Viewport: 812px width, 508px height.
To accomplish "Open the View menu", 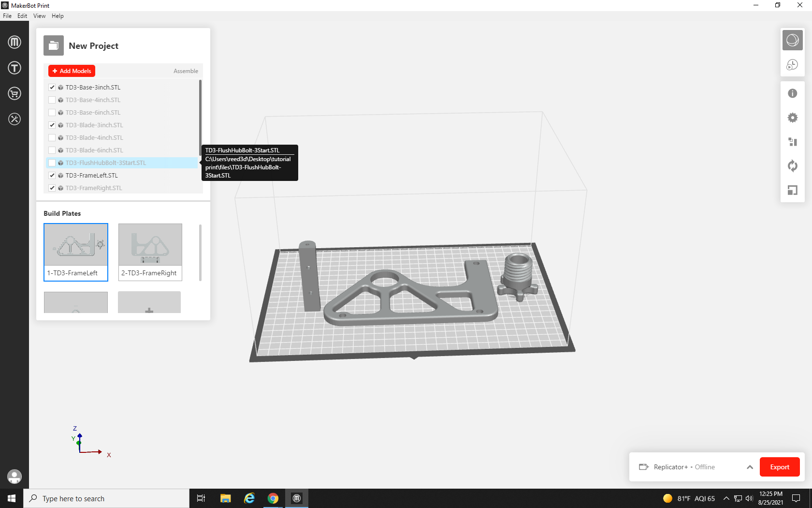I will (40, 16).
